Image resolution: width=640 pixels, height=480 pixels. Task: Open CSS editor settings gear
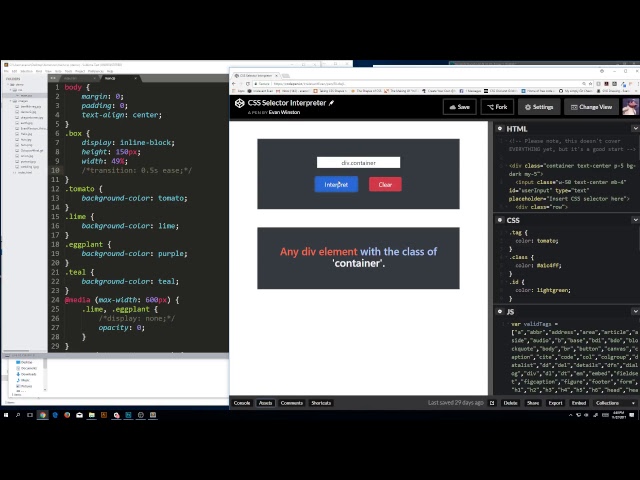[500, 220]
